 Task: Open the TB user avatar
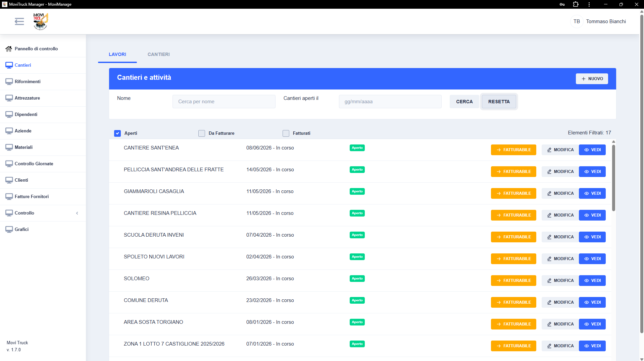pyautogui.click(x=577, y=21)
